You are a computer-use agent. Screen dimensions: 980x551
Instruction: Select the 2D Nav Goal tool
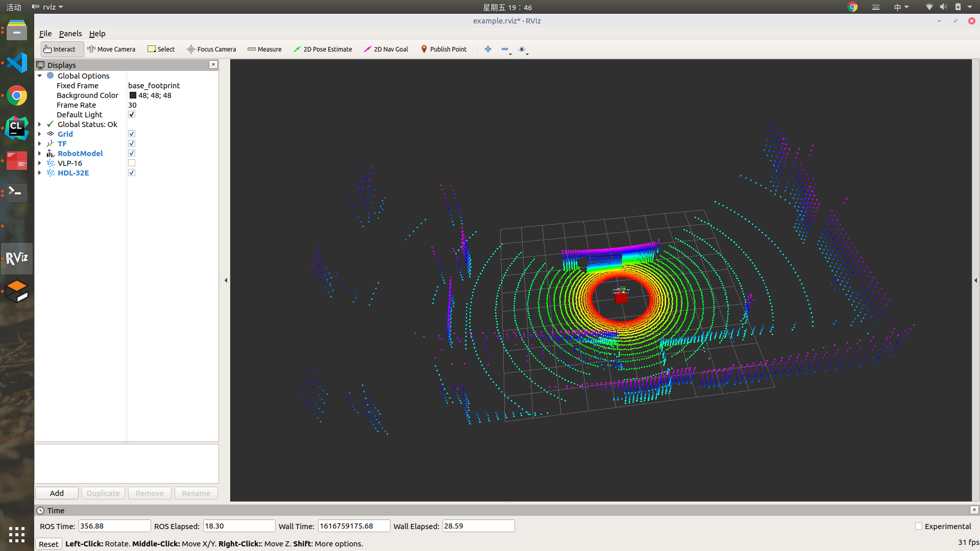coord(386,49)
